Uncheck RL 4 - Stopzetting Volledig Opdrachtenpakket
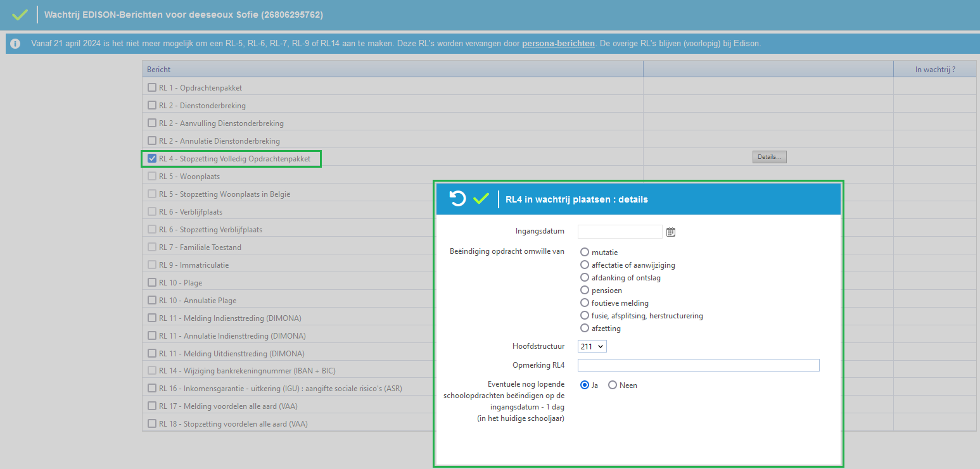This screenshot has height=469, width=980. tap(152, 158)
